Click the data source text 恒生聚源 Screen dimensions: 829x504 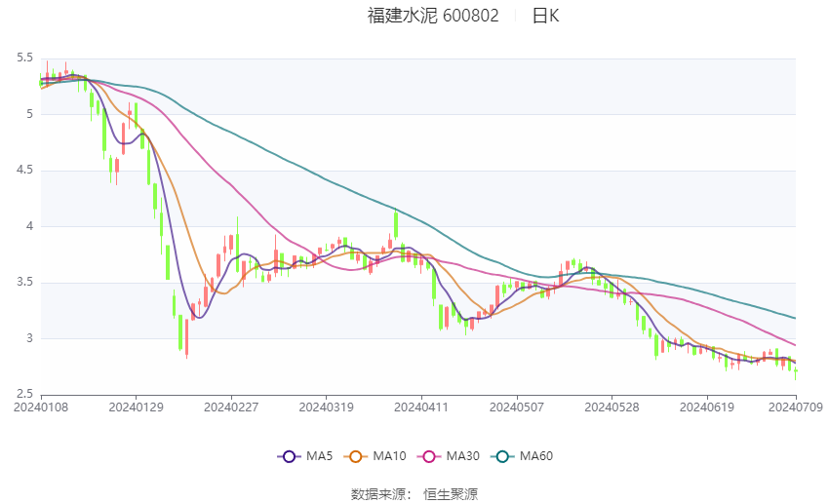coord(451,494)
